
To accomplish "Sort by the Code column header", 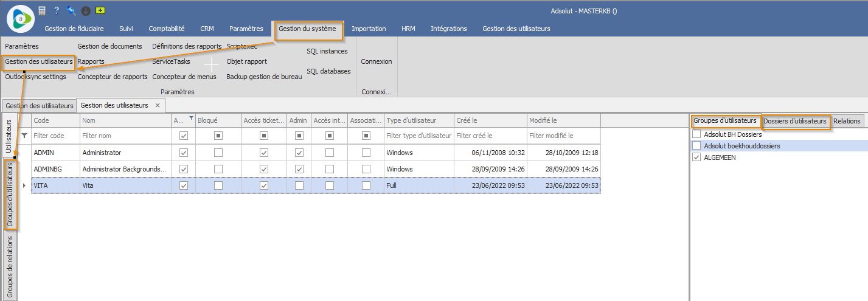I will pos(55,120).
